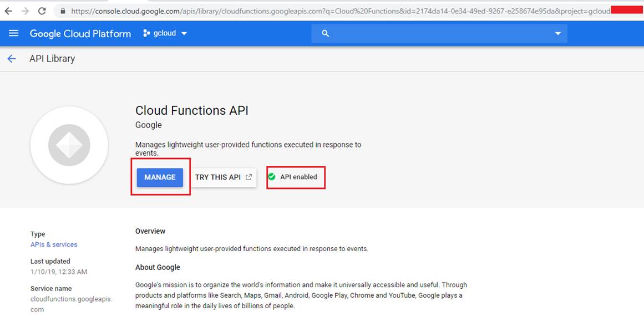Click the MANAGE button

pos(160,177)
